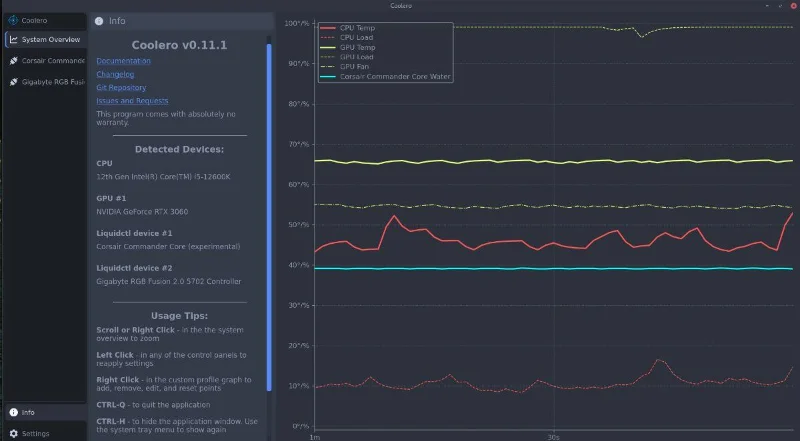Click the Coolero v0.11.1 title text

pos(179,45)
